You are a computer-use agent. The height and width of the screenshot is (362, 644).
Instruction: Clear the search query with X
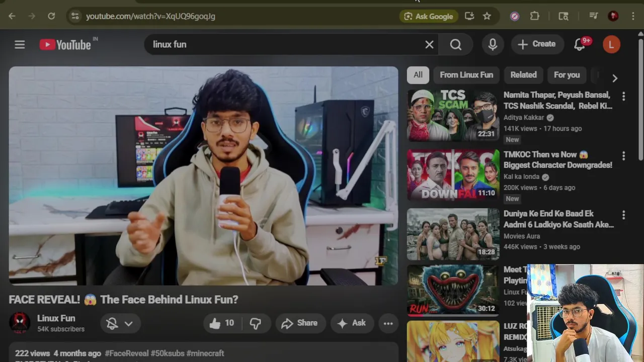coord(429,44)
